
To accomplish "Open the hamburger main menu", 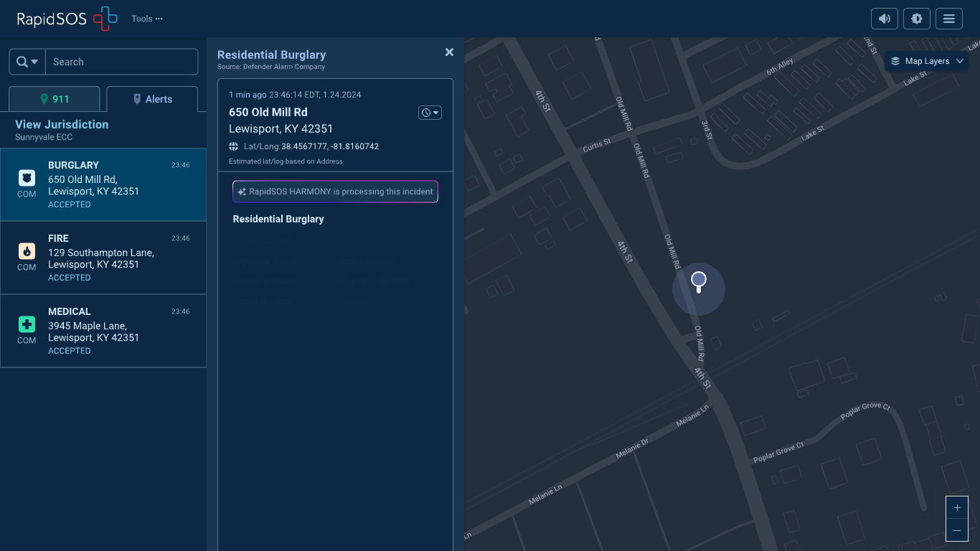I will point(949,19).
